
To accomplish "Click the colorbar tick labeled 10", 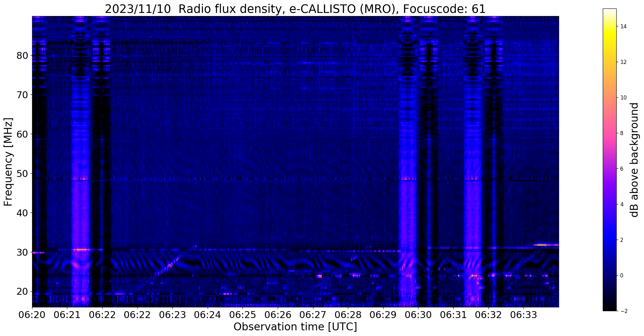I will click(623, 98).
